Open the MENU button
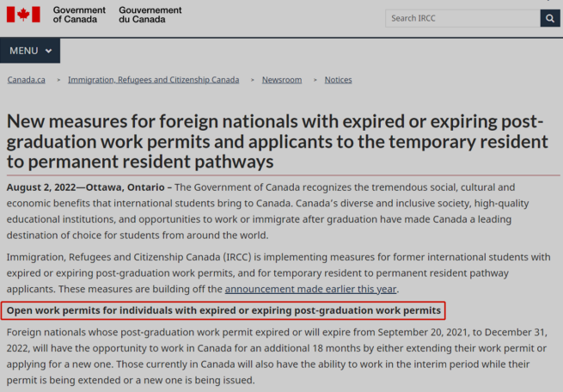This screenshot has width=563, height=392. tap(30, 51)
